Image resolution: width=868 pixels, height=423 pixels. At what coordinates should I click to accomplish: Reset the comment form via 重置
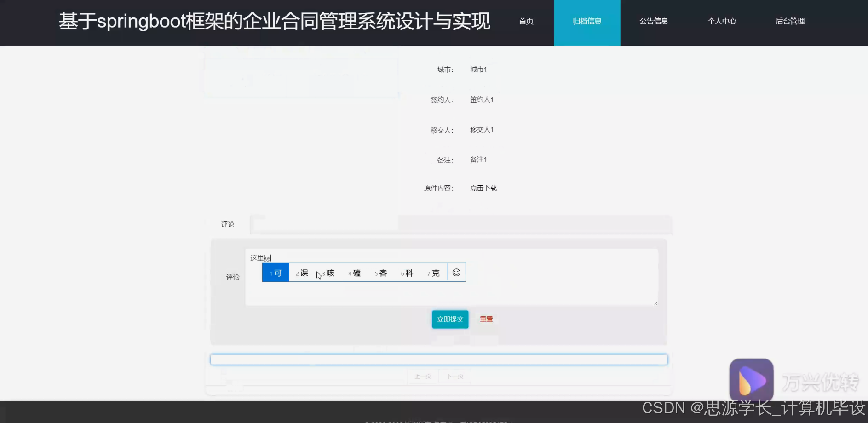486,319
